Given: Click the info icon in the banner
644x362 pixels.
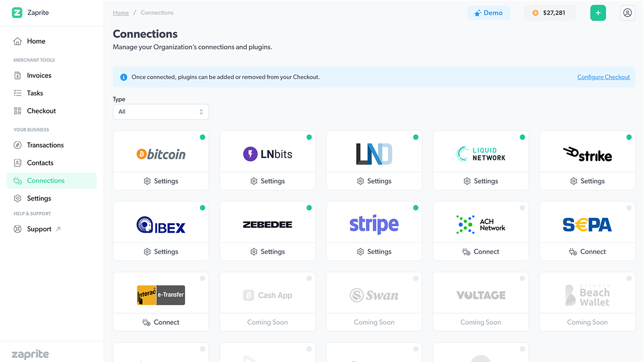Looking at the screenshot, I should [124, 77].
